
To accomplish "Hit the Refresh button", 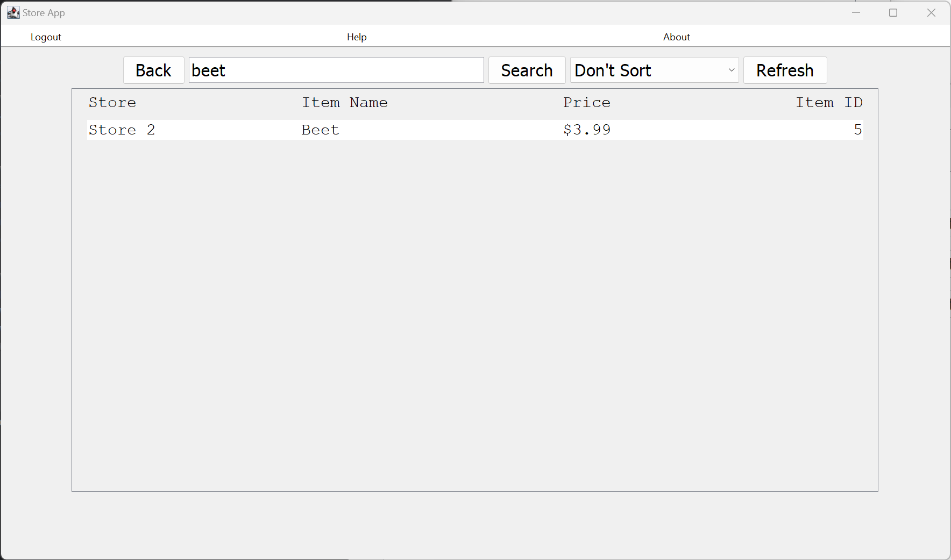I will tap(785, 70).
